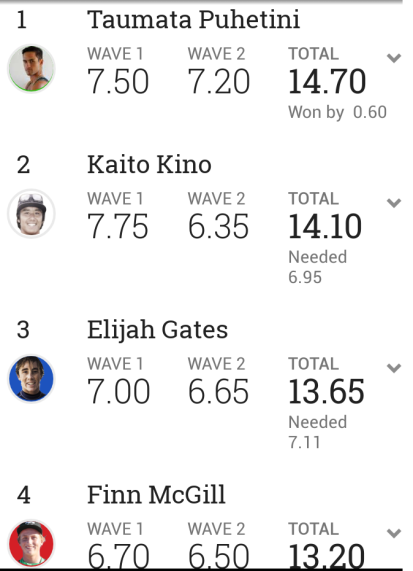Expand Finn McGill's score details chevron
The width and height of the screenshot is (413, 571).
394,533
